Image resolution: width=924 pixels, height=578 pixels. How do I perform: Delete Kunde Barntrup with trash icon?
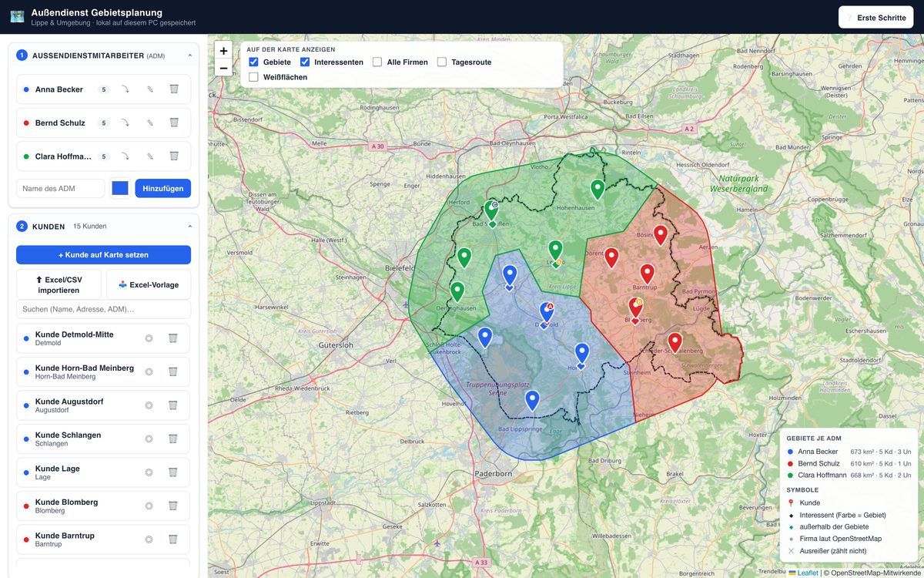[173, 539]
